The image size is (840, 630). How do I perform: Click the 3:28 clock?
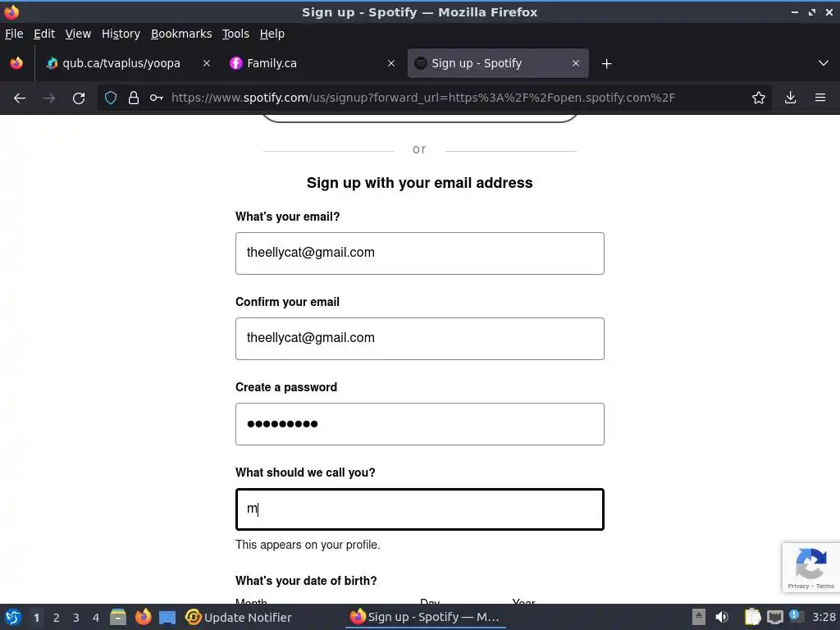click(824, 617)
